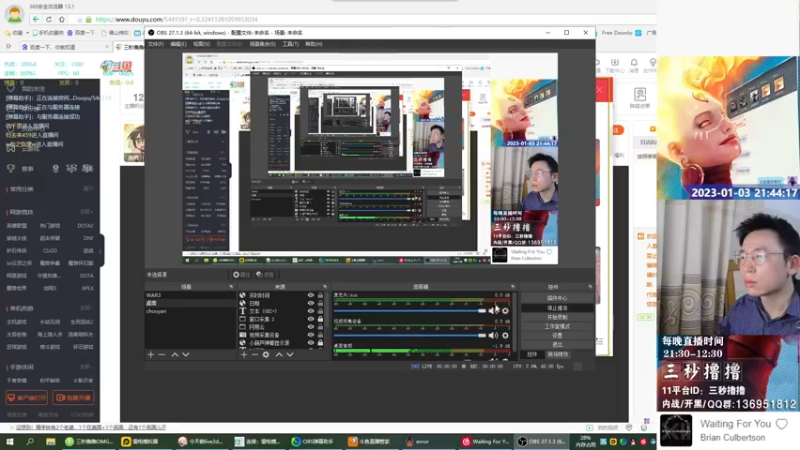Image resolution: width=800 pixels, height=450 pixels.
Task: Open 麦克风/Aux audio settings gear
Action: click(505, 311)
